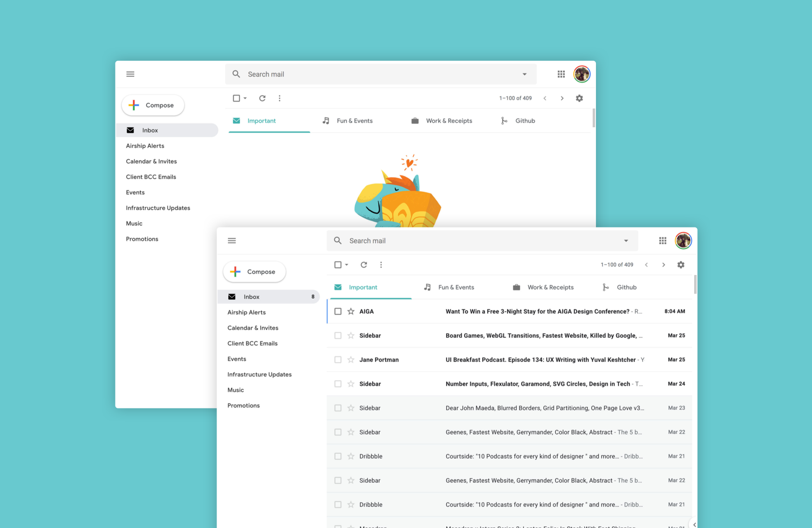Select the AIGA email checkbox
The width and height of the screenshot is (812, 528).
click(338, 311)
